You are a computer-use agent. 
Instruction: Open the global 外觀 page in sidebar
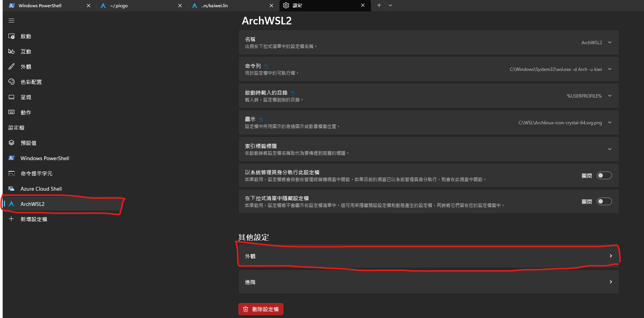tap(63, 67)
